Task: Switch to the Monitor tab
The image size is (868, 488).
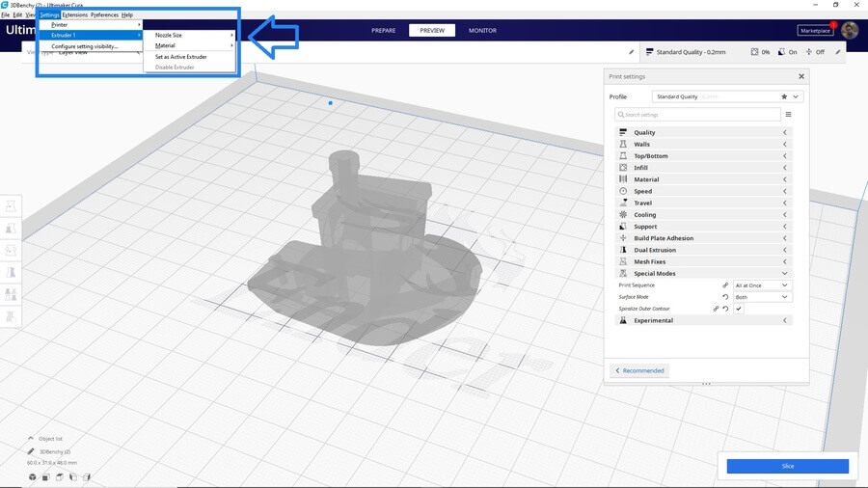Action: 482,30
